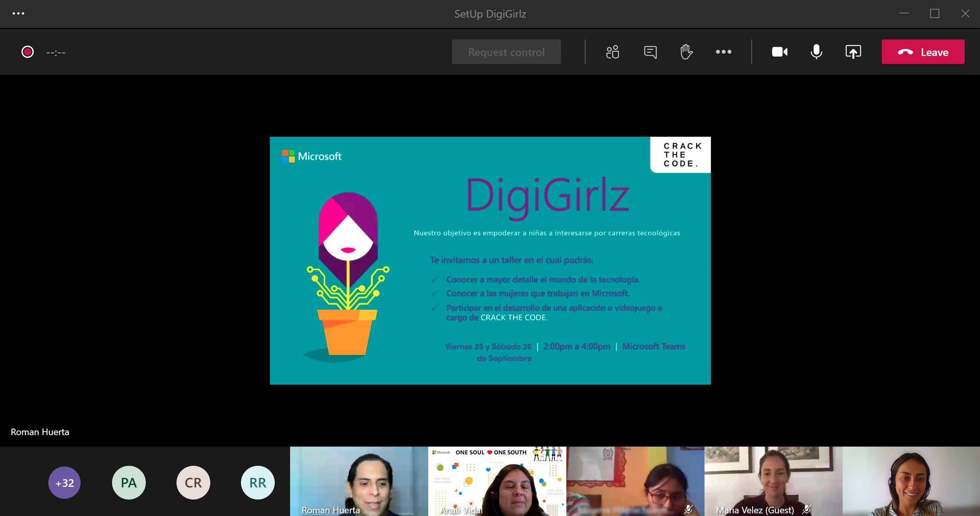Image resolution: width=980 pixels, height=516 pixels.
Task: Leave the meeting
Action: 923,52
